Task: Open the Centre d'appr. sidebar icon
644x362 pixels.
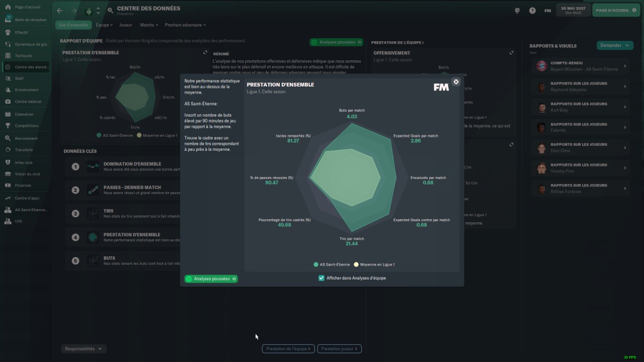Action: pos(8,198)
